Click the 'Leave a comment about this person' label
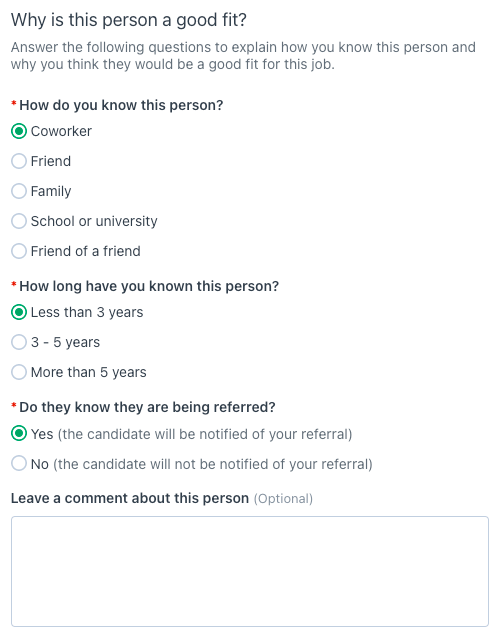 pyautogui.click(x=130, y=498)
